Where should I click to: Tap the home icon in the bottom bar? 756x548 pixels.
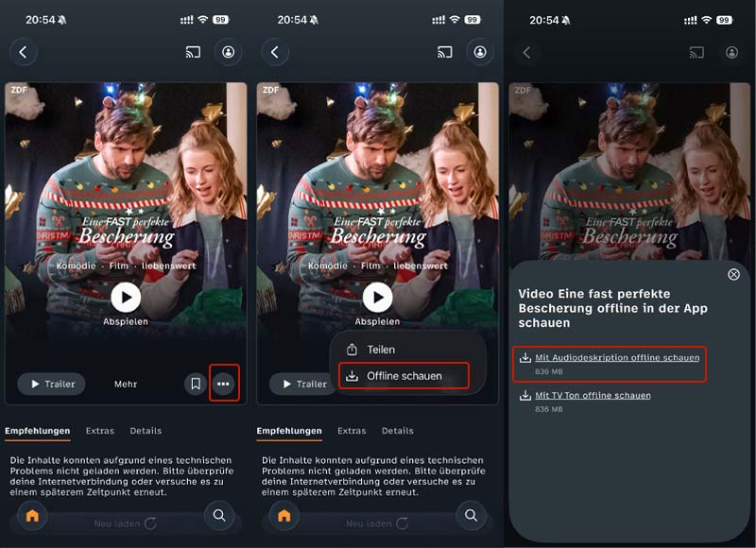tap(30, 517)
